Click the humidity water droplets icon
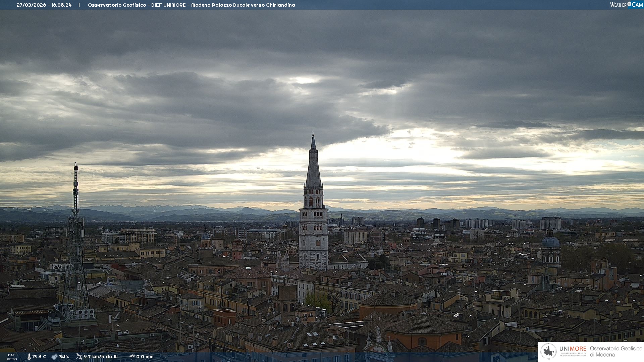Screen dimensions: 644x362 (x=54, y=357)
